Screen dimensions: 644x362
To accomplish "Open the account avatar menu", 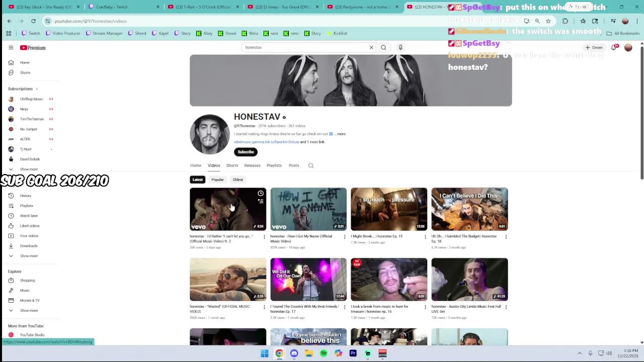I will click(628, 47).
